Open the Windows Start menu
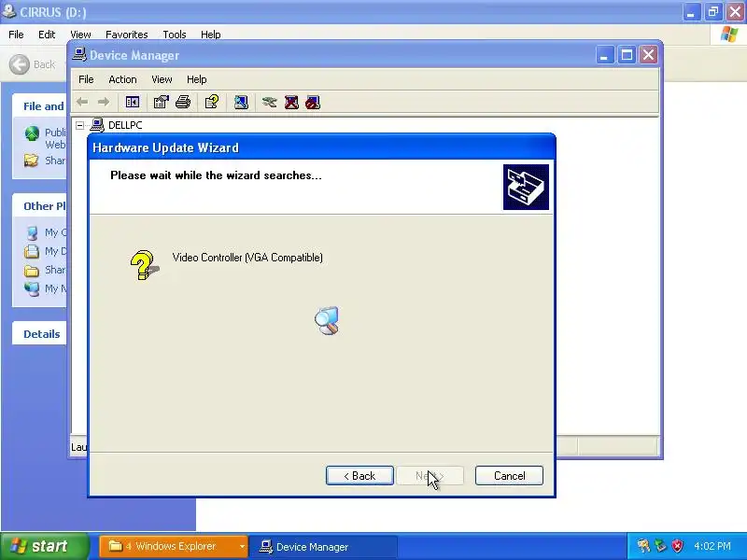The height and width of the screenshot is (560, 747). tap(44, 546)
